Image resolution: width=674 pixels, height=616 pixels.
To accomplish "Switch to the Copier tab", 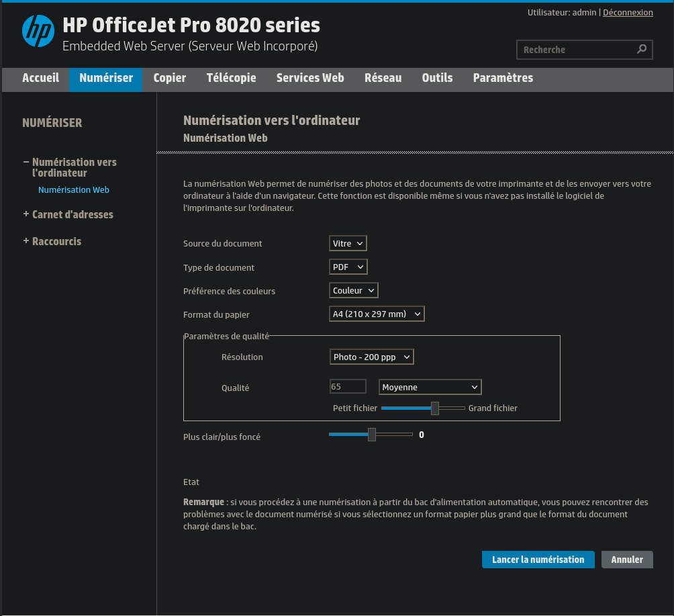I will pyautogui.click(x=170, y=78).
